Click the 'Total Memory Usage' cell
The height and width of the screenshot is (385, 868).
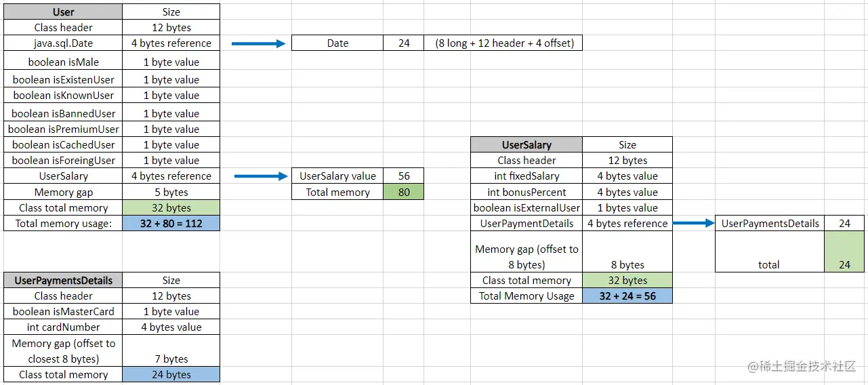(526, 296)
